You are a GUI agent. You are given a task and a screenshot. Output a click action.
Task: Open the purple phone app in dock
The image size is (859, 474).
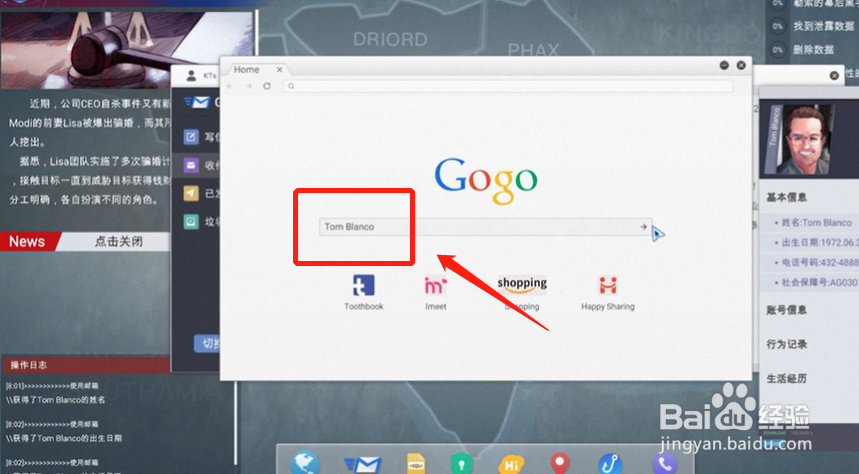(x=665, y=464)
